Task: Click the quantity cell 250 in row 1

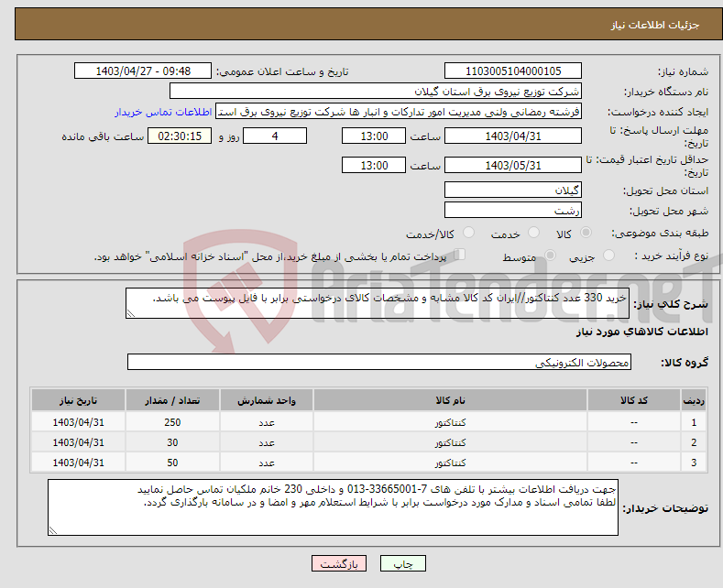Action: pyautogui.click(x=172, y=422)
